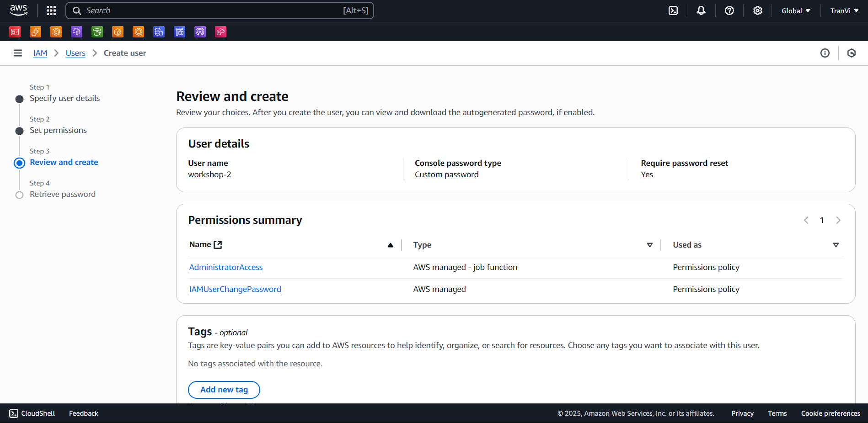The width and height of the screenshot is (868, 423).
Task: Select the Step 4 Retrieve password indicator
Action: (19, 195)
